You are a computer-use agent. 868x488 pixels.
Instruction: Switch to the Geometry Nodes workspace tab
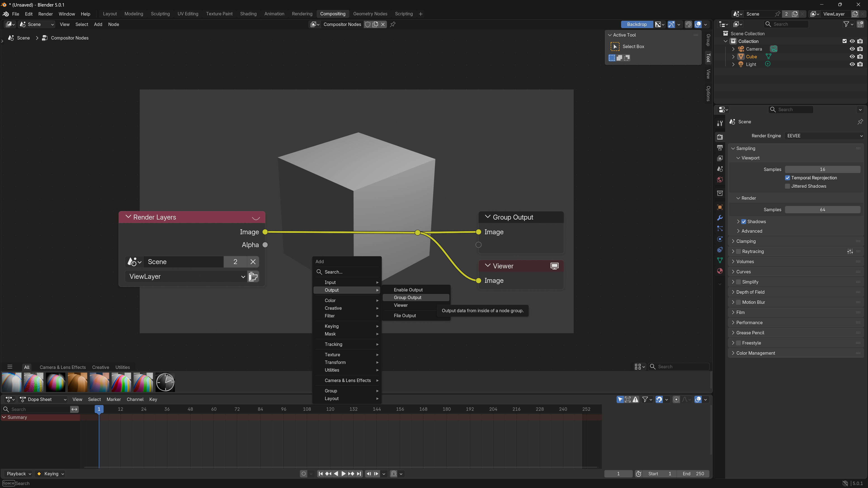pyautogui.click(x=370, y=14)
